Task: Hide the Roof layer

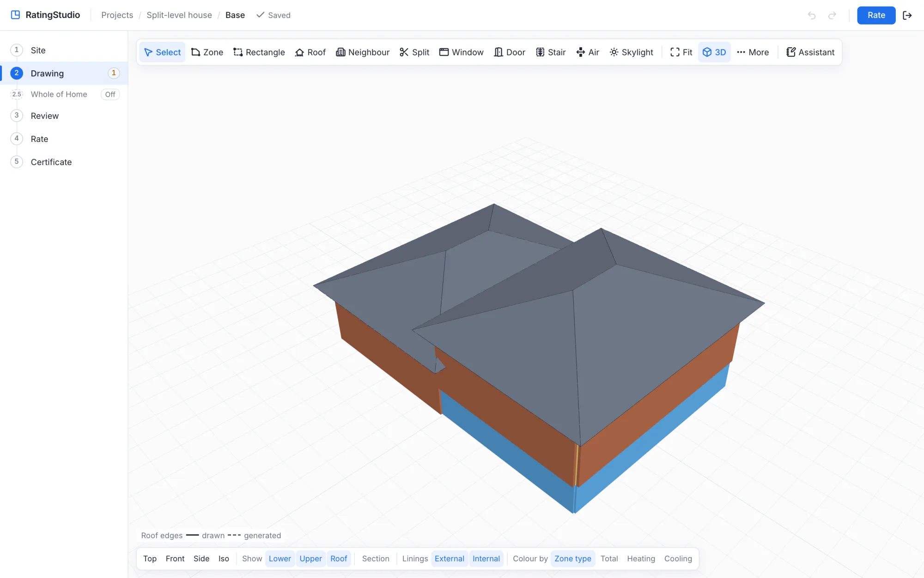Action: tap(339, 559)
